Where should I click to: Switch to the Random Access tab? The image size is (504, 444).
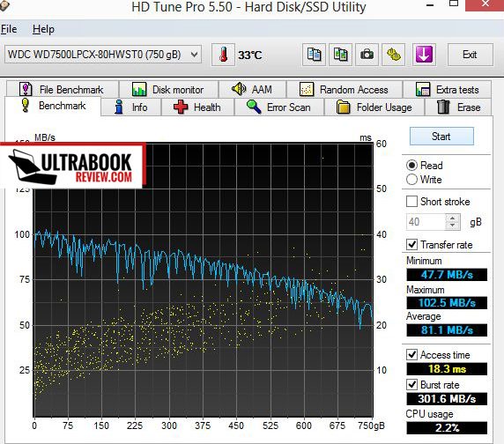pyautogui.click(x=345, y=89)
